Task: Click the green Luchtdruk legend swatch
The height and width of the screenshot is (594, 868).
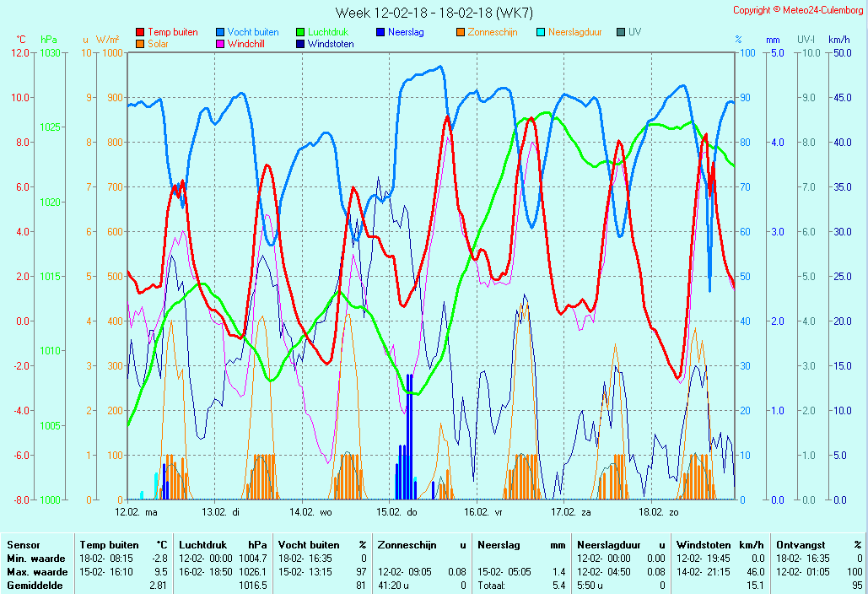Action: point(300,32)
